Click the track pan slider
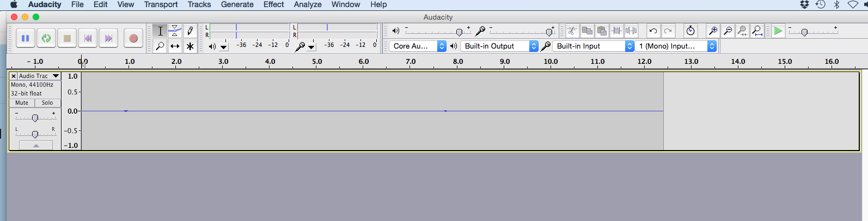This screenshot has width=868, height=221. (x=35, y=134)
